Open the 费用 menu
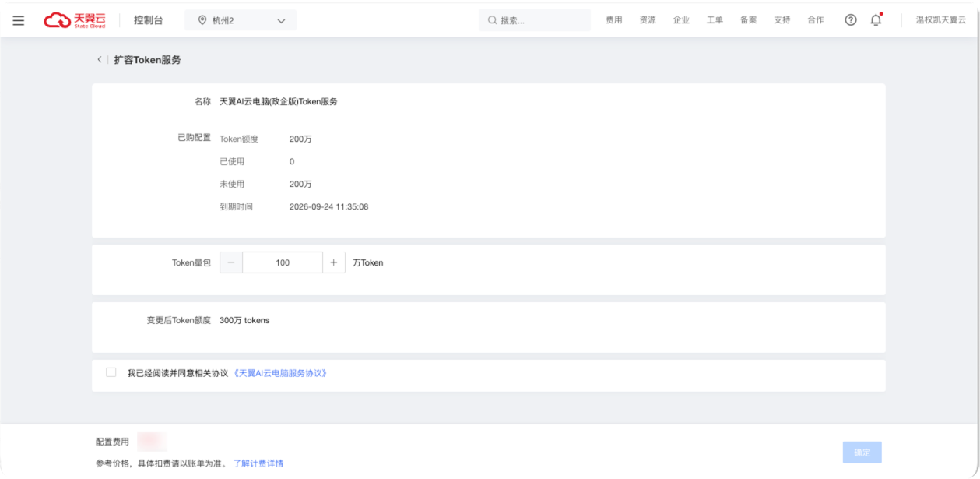Screen dimensions: 980x479 [614, 20]
